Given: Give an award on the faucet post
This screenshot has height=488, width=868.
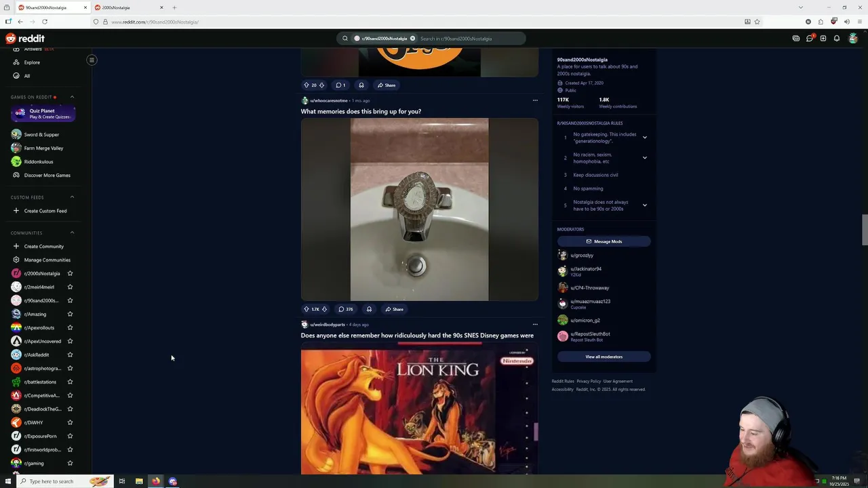Looking at the screenshot, I should [x=369, y=309].
